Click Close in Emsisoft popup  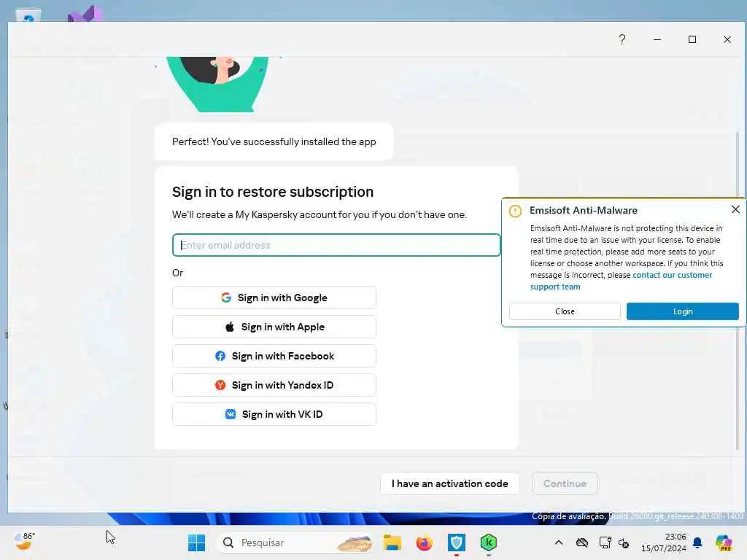[x=565, y=311]
